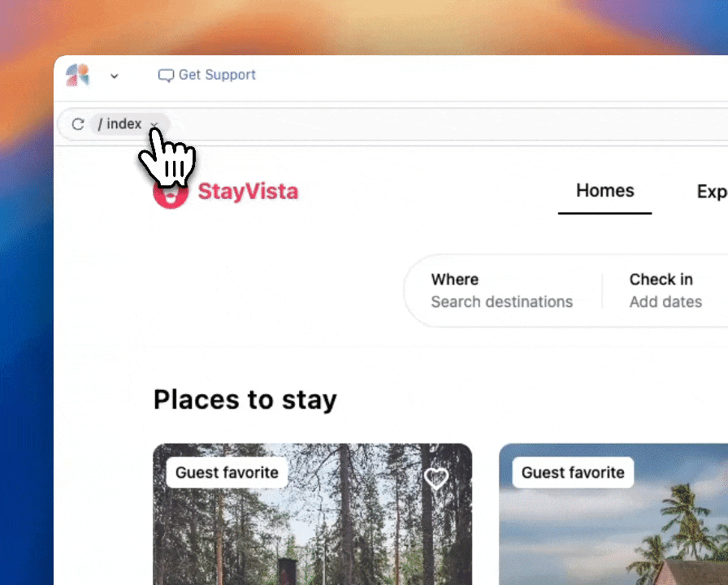The width and height of the screenshot is (728, 585).
Task: Toggle the heart favorite on forest listing
Action: coord(436,479)
